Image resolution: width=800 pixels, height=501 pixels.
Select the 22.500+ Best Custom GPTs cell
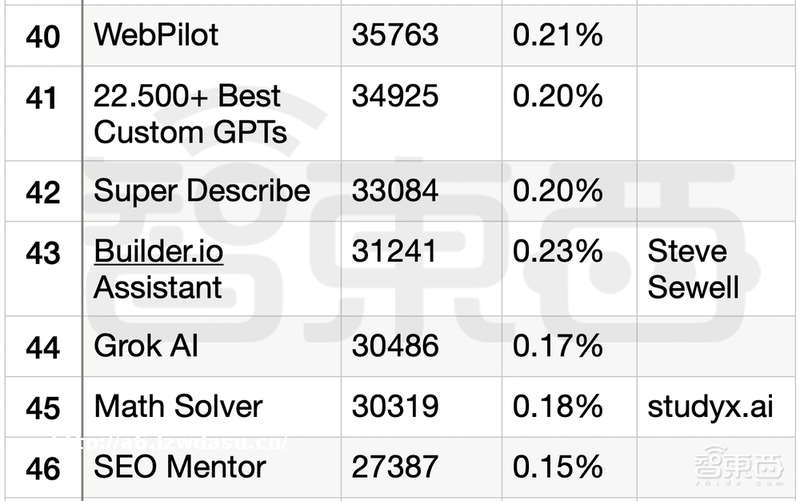coord(190,113)
